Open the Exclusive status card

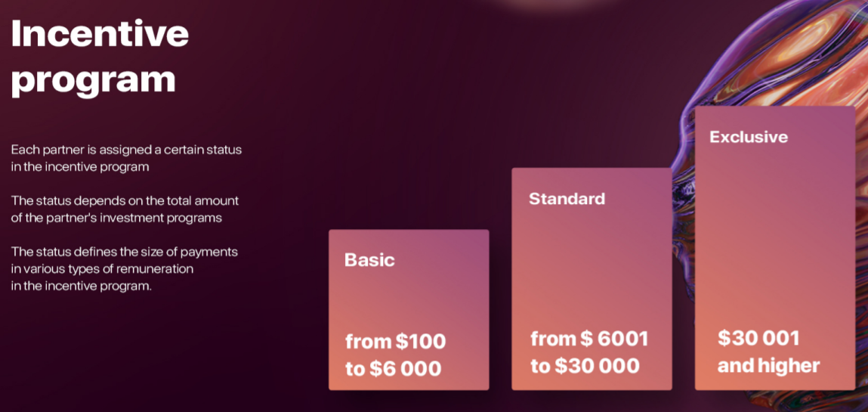point(775,248)
